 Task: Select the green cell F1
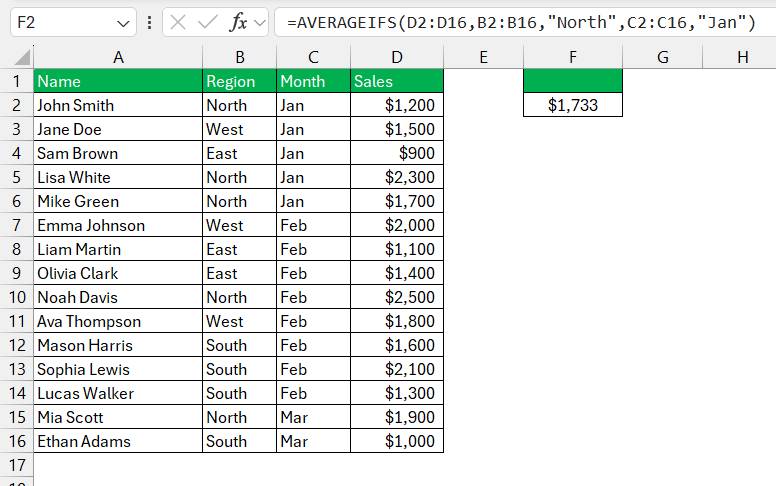(573, 81)
